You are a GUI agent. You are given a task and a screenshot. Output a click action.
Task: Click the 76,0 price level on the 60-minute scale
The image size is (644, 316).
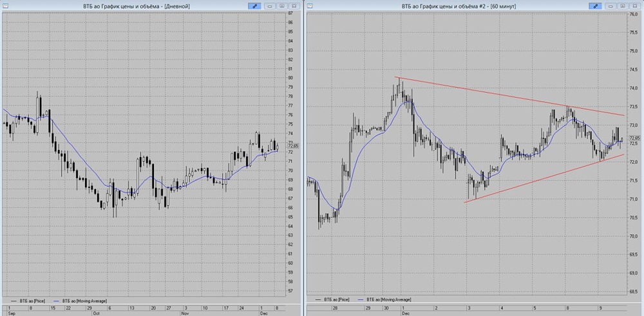click(633, 14)
